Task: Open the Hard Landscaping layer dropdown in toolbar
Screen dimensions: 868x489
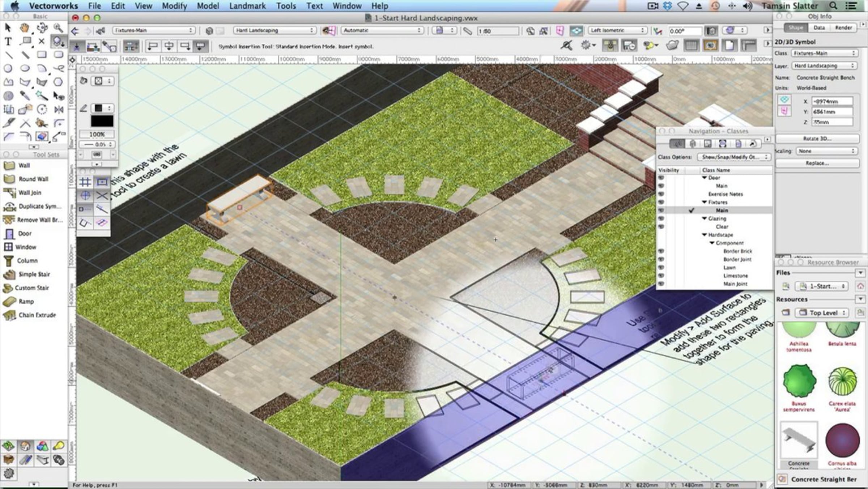Action: (x=275, y=30)
